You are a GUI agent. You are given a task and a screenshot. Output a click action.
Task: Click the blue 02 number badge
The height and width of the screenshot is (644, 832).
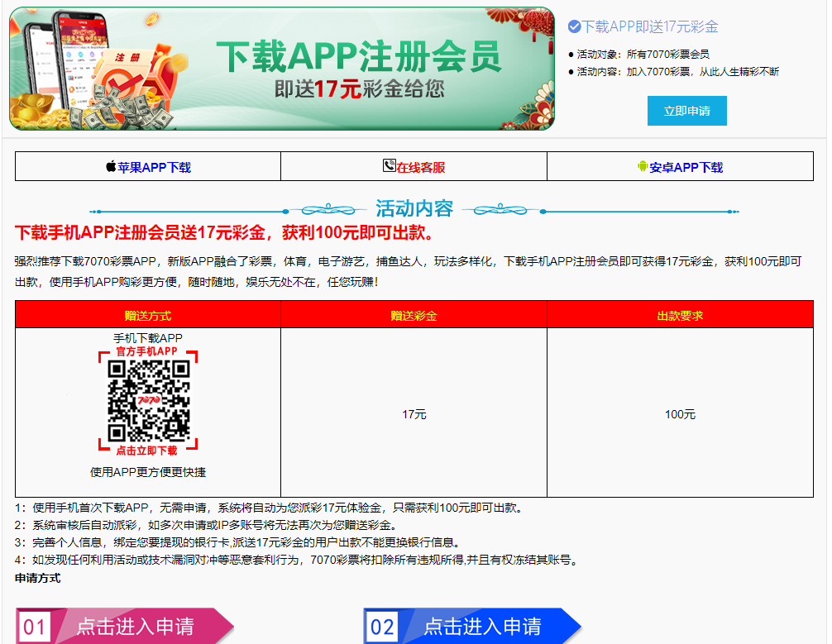pyautogui.click(x=382, y=626)
